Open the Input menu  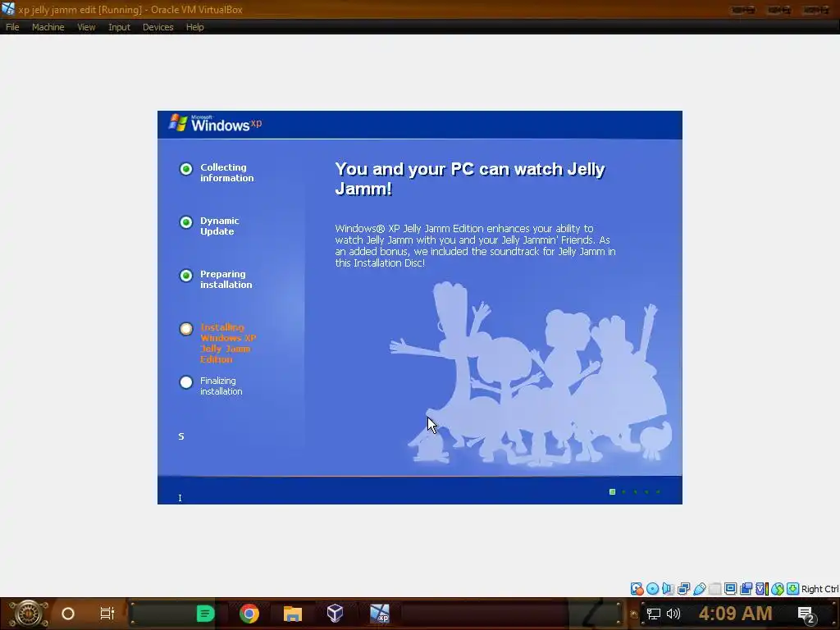[119, 27]
